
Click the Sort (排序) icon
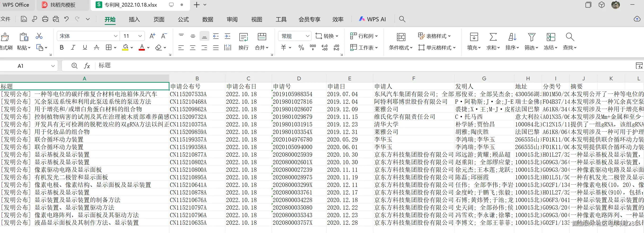[x=512, y=37]
